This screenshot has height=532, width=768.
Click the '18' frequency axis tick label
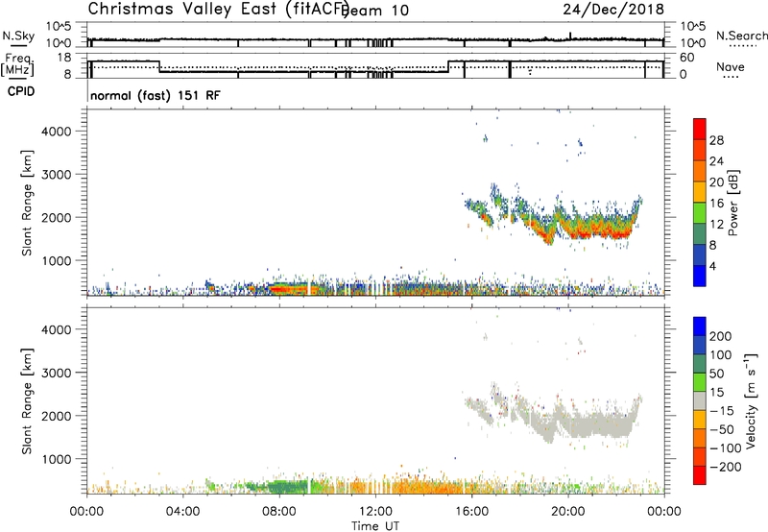(64, 58)
